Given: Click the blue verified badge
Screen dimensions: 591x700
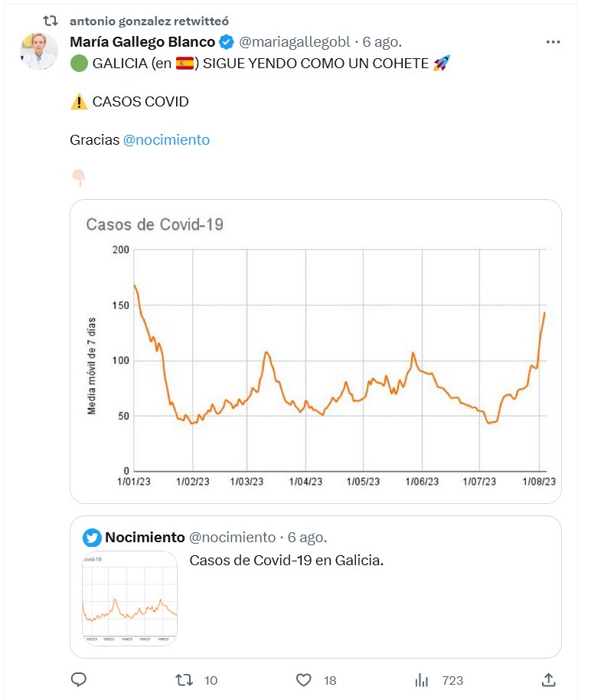Looking at the screenshot, I should [x=227, y=41].
